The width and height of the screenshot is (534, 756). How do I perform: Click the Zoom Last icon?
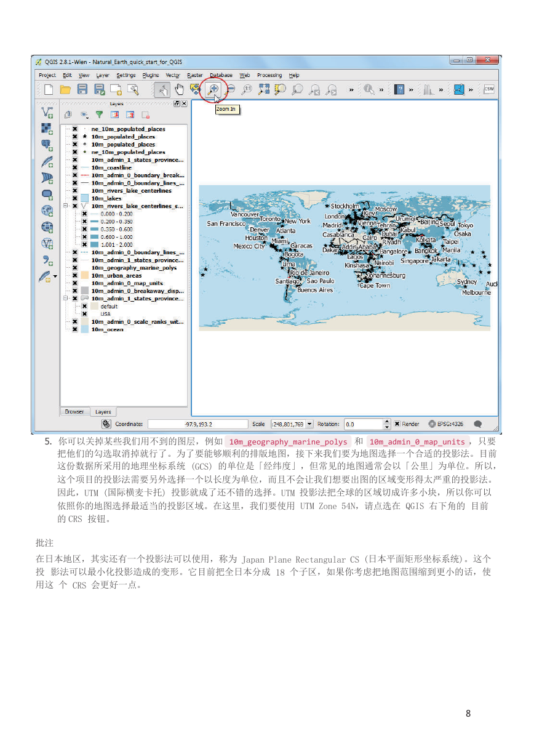(314, 90)
